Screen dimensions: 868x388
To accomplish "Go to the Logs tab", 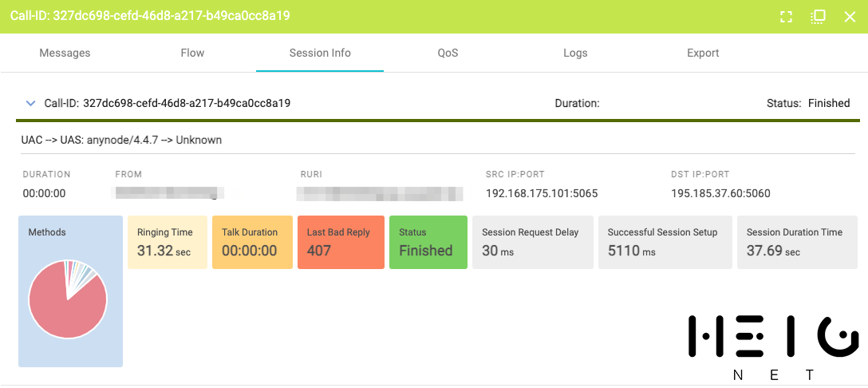I will (575, 53).
